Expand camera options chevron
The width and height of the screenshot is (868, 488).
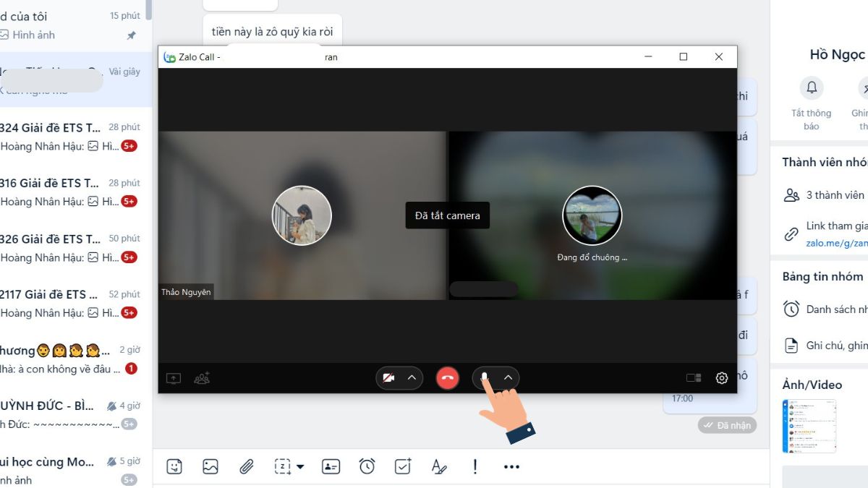coord(412,378)
